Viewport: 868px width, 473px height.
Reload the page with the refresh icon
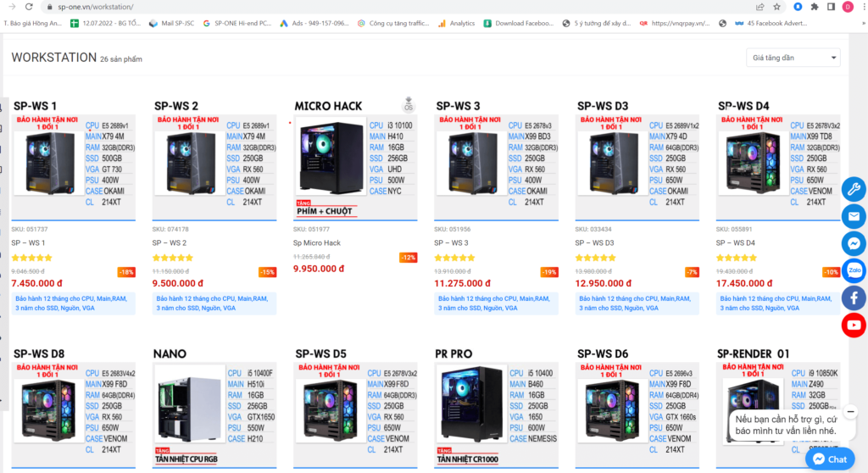(29, 7)
